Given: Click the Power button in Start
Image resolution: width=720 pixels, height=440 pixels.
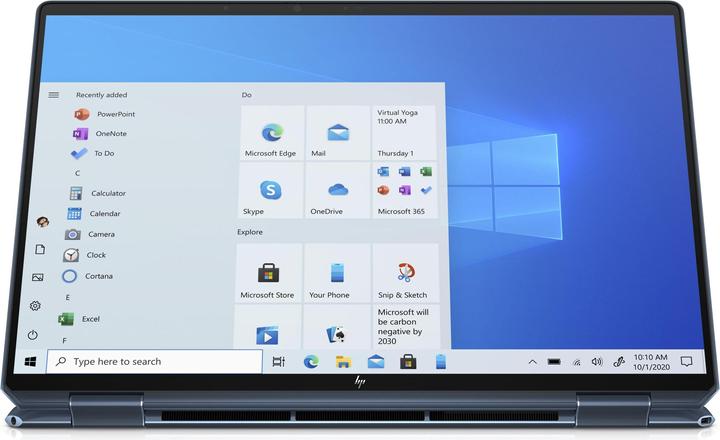Looking at the screenshot, I should (32, 335).
